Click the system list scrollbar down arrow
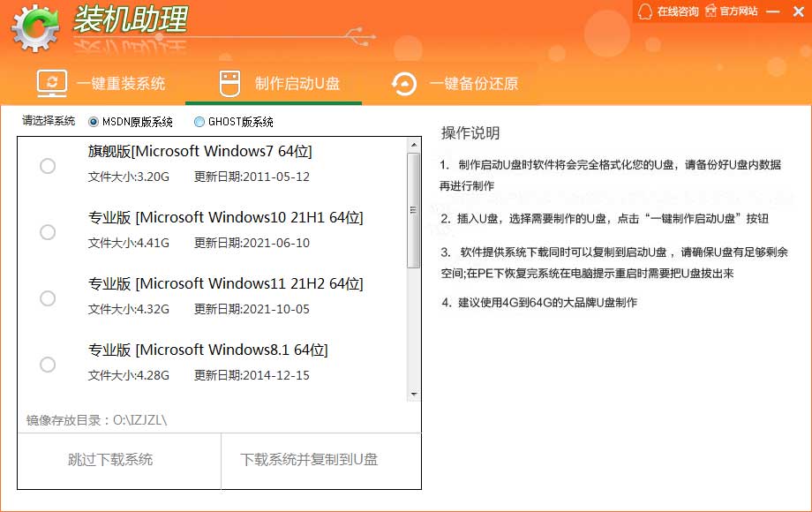This screenshot has height=512, width=812. tap(413, 394)
